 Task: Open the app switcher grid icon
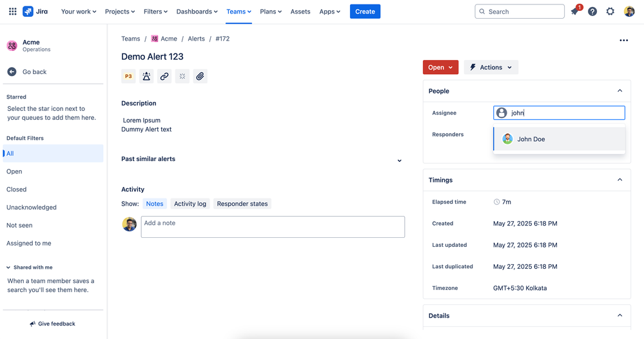click(x=13, y=12)
